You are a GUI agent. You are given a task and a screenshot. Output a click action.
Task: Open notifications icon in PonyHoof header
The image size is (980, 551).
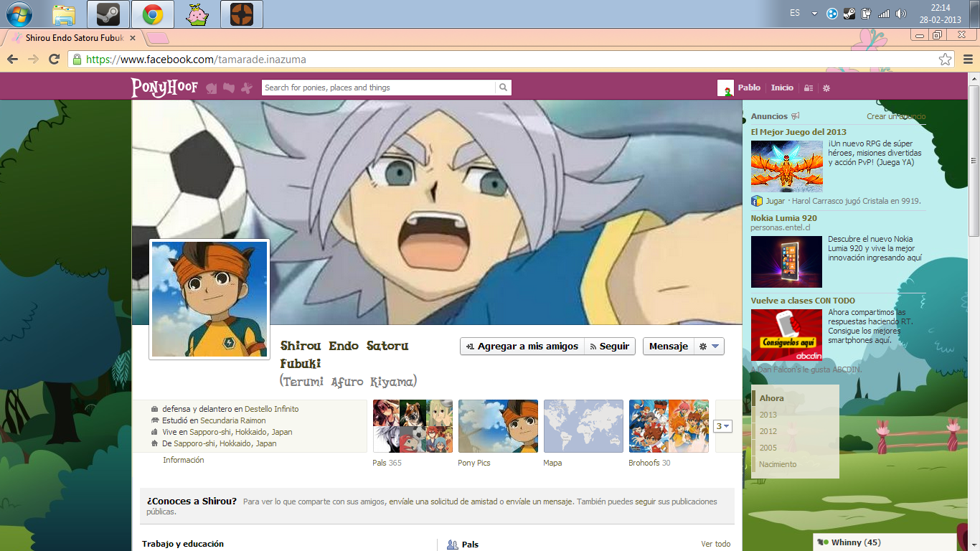click(x=247, y=88)
